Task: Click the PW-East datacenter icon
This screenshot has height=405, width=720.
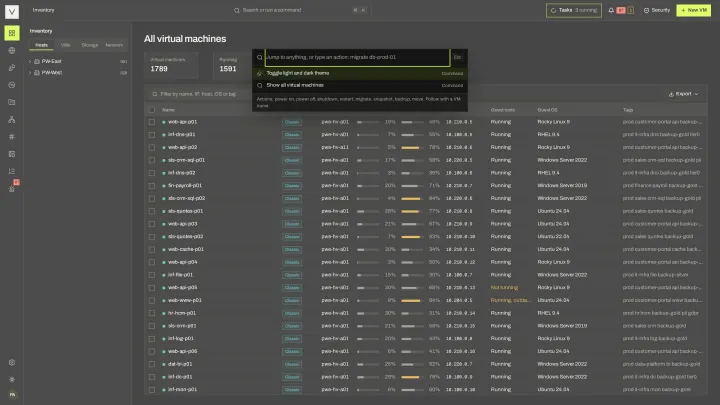Action: pos(37,61)
